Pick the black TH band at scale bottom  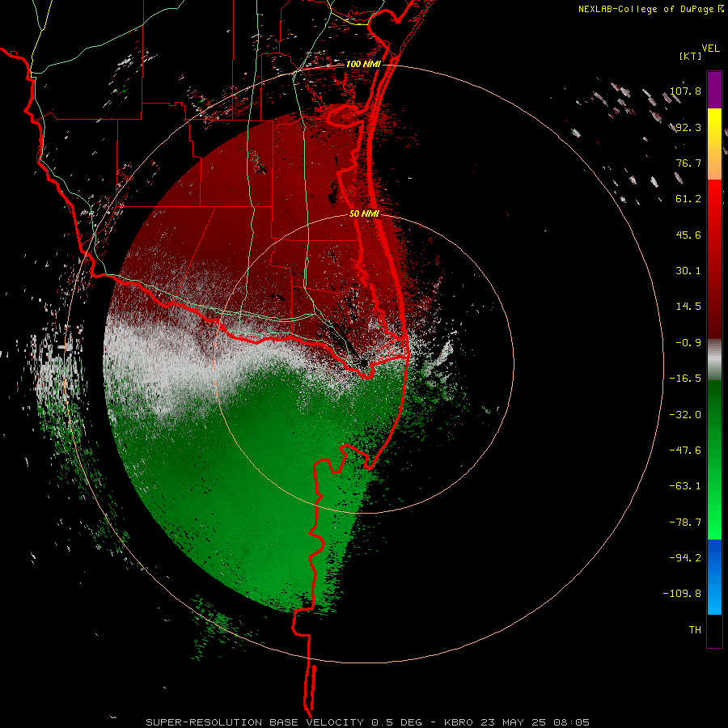click(x=714, y=631)
